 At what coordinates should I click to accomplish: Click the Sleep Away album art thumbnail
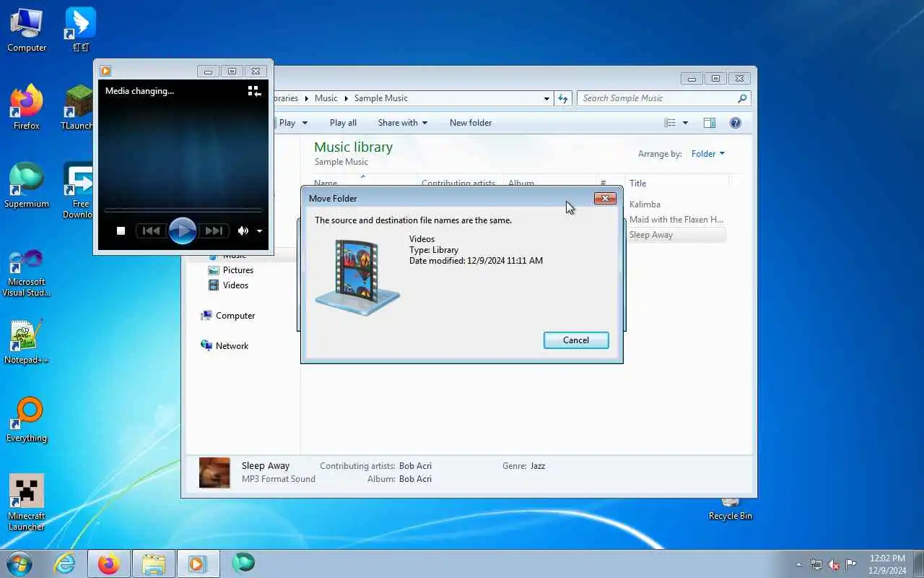tap(214, 473)
